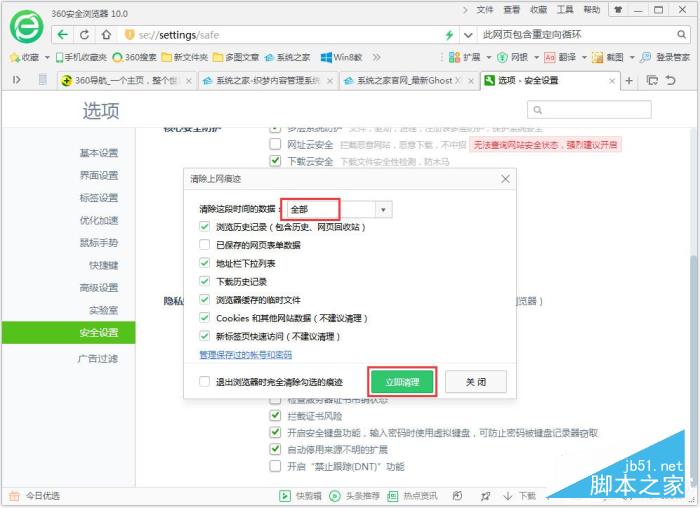Select 广告过滤 in the sidebar
This screenshot has width=700, height=508.
coord(98,358)
